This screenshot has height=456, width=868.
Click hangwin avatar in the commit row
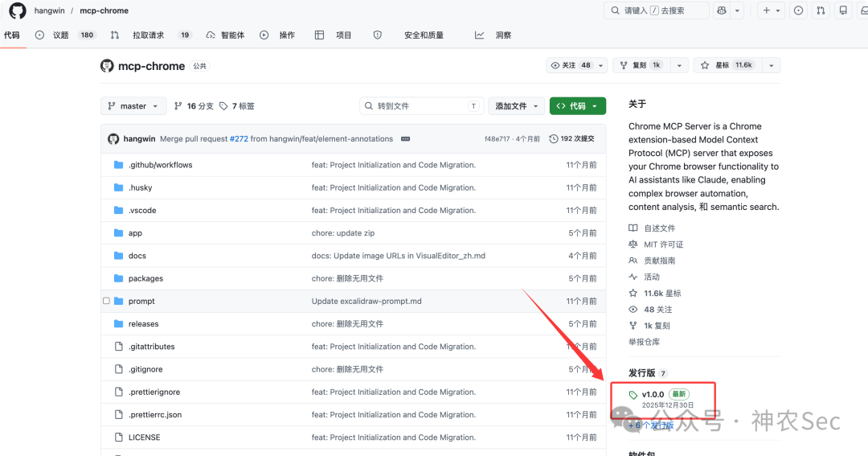click(x=113, y=139)
